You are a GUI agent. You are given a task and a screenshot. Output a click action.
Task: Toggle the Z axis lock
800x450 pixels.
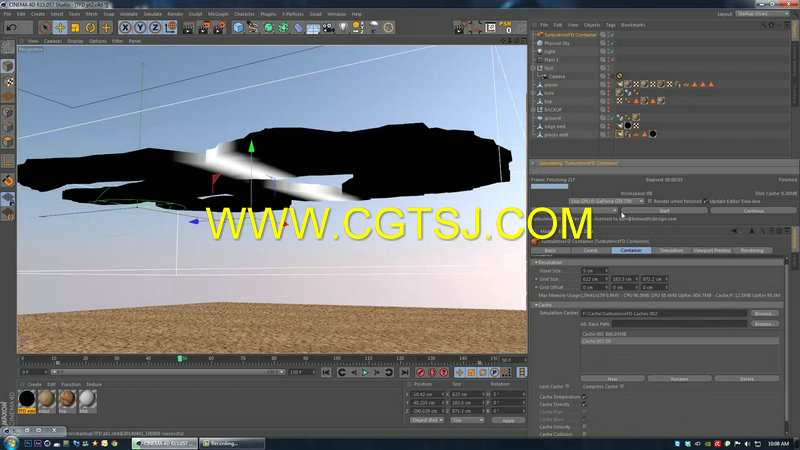tap(155, 28)
